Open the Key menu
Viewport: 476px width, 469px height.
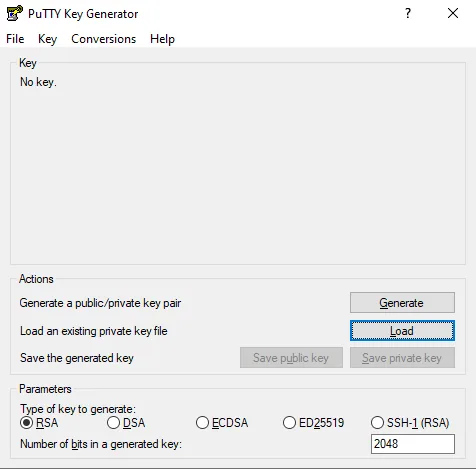(x=47, y=39)
